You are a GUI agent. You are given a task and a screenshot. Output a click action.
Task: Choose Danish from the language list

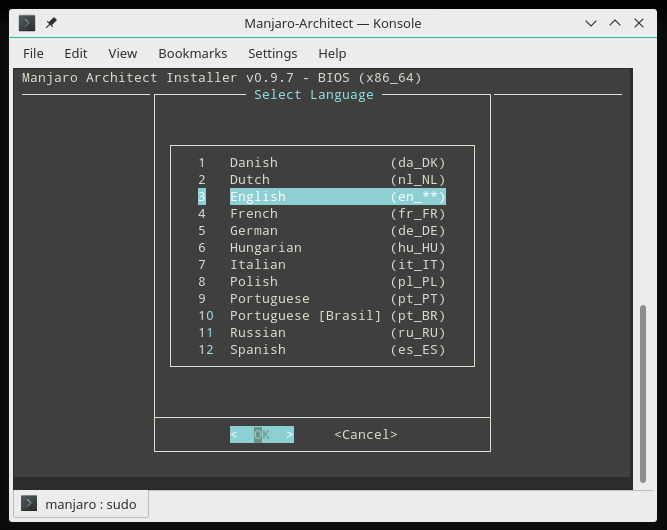click(254, 162)
